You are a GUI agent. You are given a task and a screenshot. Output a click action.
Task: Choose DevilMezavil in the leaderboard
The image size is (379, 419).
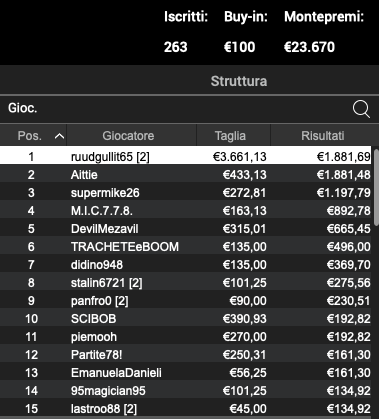point(185,228)
